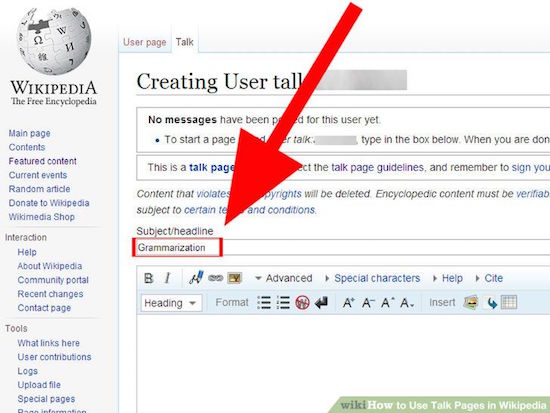The height and width of the screenshot is (413, 550).
Task: Select the Talk tab
Action: 185,42
